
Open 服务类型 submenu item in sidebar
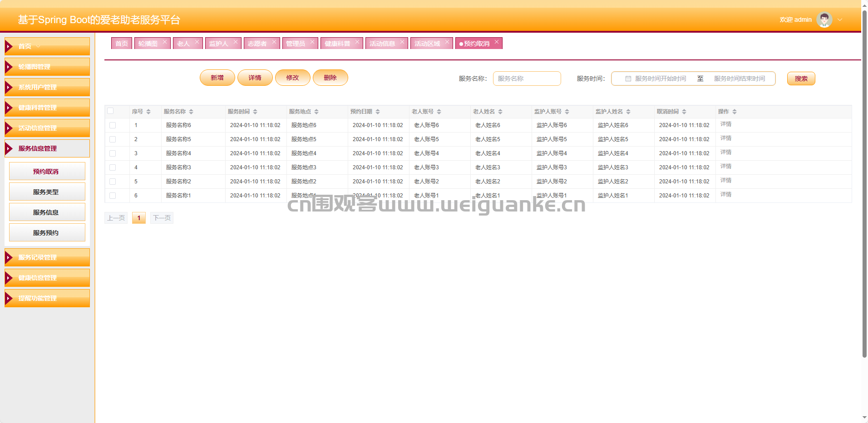pos(47,192)
